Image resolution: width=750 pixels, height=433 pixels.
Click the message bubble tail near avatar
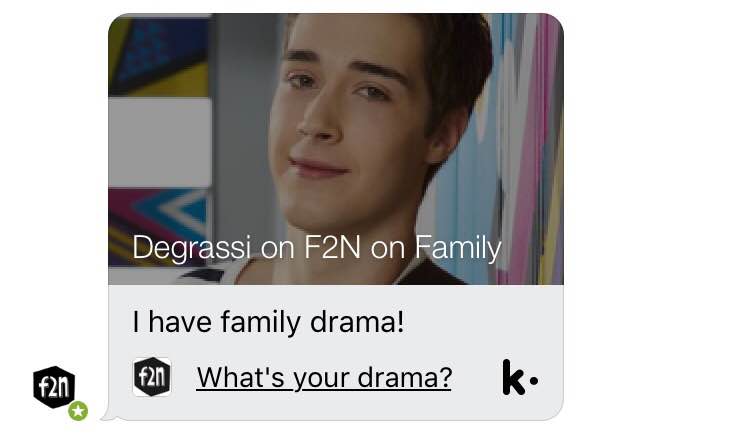pos(109,416)
